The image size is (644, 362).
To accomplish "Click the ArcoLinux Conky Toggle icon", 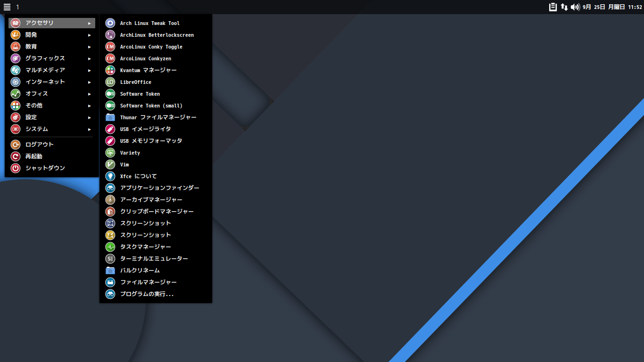I will pos(110,47).
